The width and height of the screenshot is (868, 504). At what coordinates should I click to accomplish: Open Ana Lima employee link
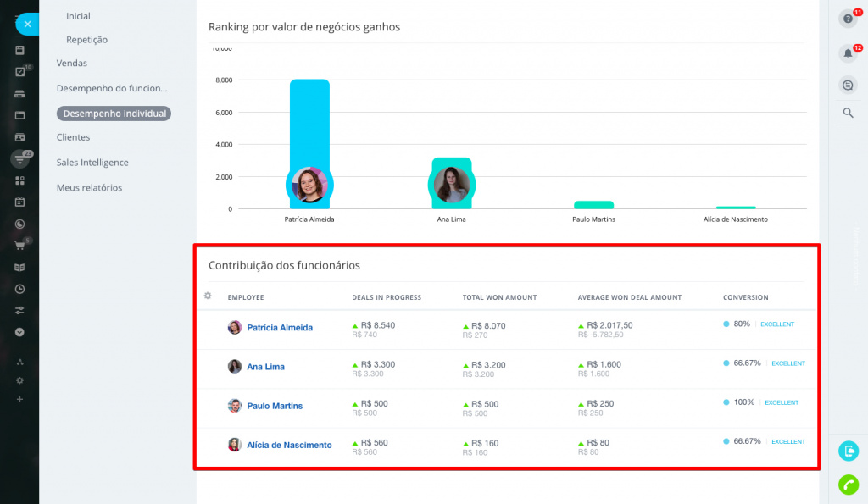click(x=265, y=367)
